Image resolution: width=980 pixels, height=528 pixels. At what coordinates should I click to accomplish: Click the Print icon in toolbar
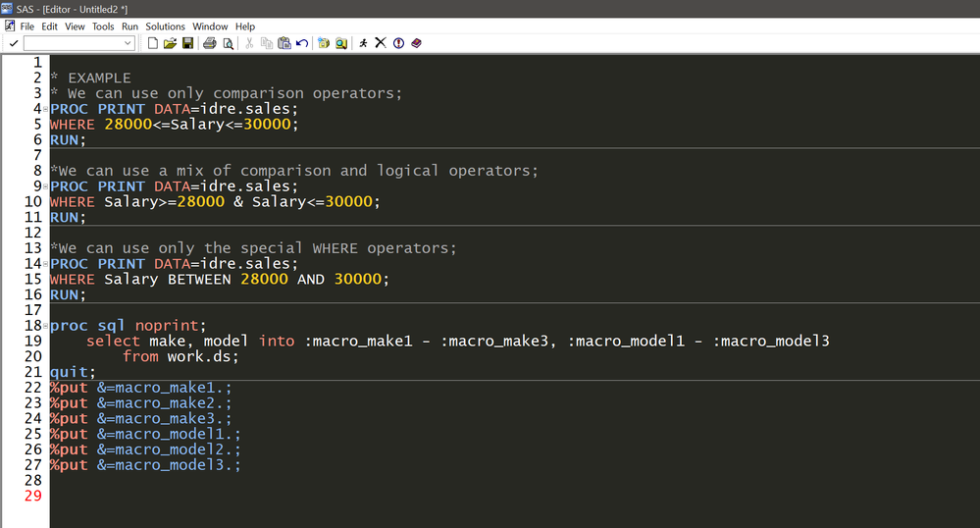click(x=209, y=43)
